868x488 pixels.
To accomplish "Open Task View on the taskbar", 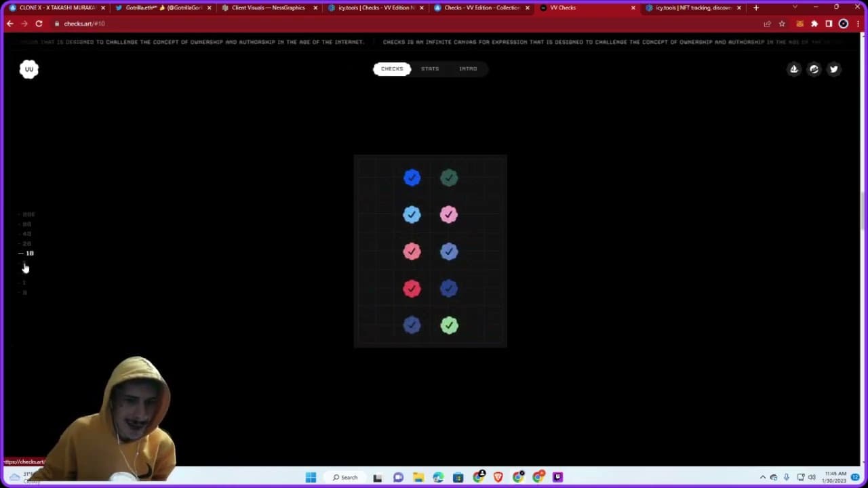I will (378, 477).
